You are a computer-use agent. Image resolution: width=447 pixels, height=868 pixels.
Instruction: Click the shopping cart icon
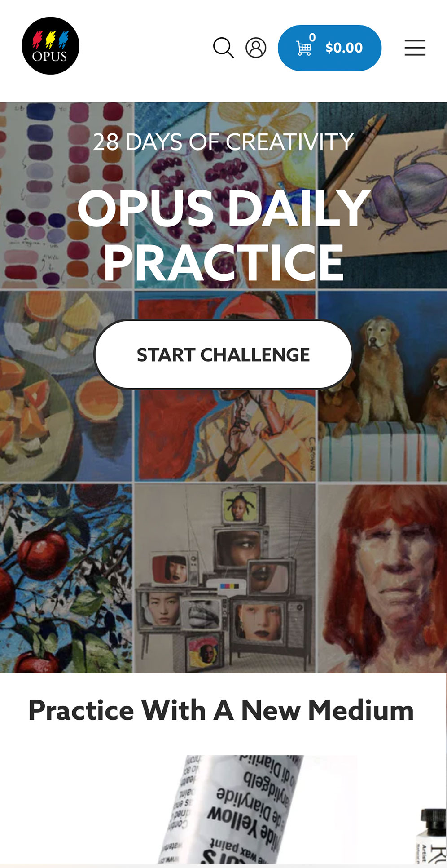tap(304, 48)
